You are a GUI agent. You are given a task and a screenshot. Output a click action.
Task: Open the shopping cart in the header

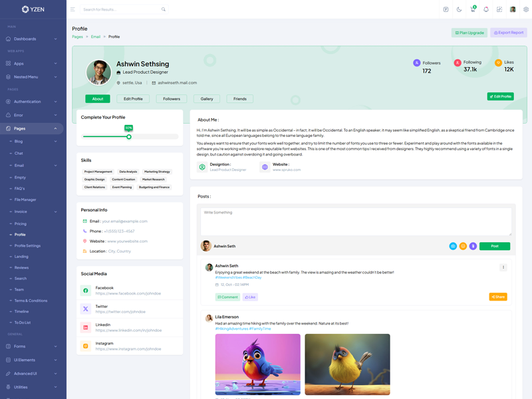tap(472, 9)
